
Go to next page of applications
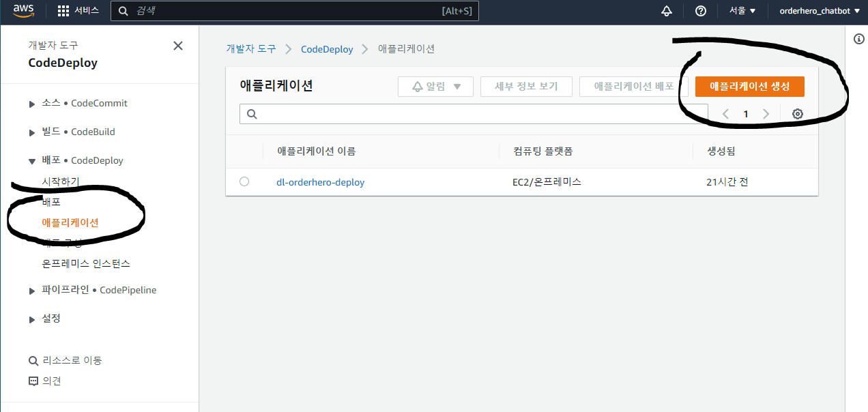pyautogui.click(x=766, y=114)
